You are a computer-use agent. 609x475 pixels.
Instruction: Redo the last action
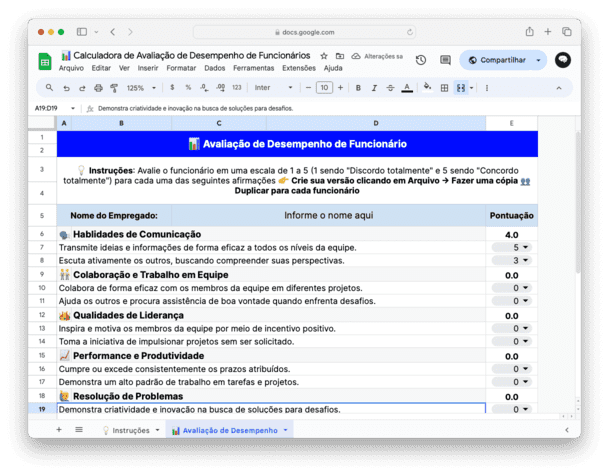(82, 88)
